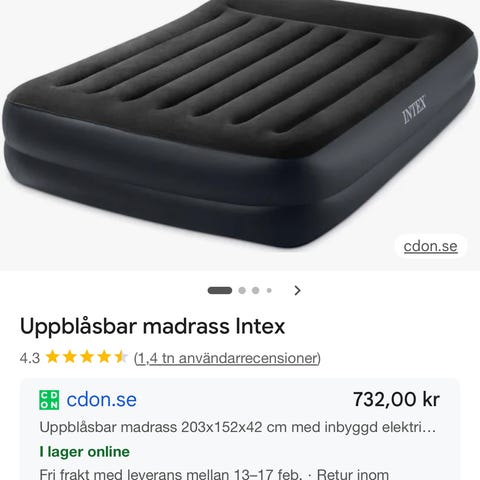The height and width of the screenshot is (480, 480).
Task: Jump to the second image dot
Action: (242, 291)
